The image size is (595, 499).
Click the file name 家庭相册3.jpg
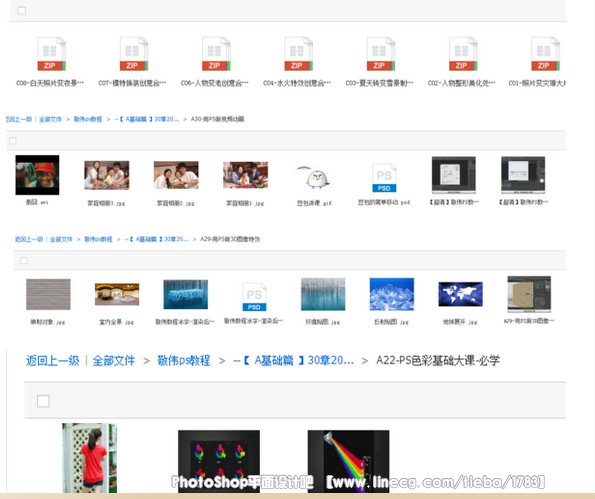106,203
